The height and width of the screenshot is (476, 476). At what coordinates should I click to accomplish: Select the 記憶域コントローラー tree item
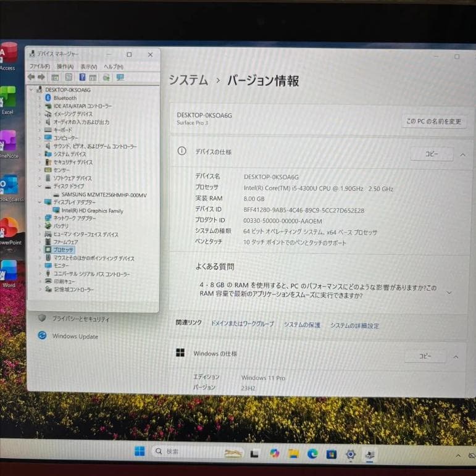(x=73, y=290)
